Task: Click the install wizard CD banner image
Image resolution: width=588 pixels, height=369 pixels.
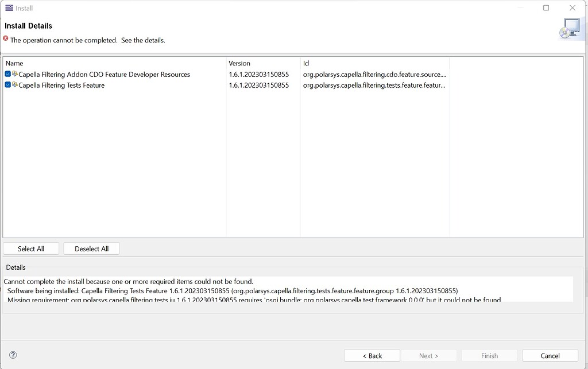Action: click(570, 29)
